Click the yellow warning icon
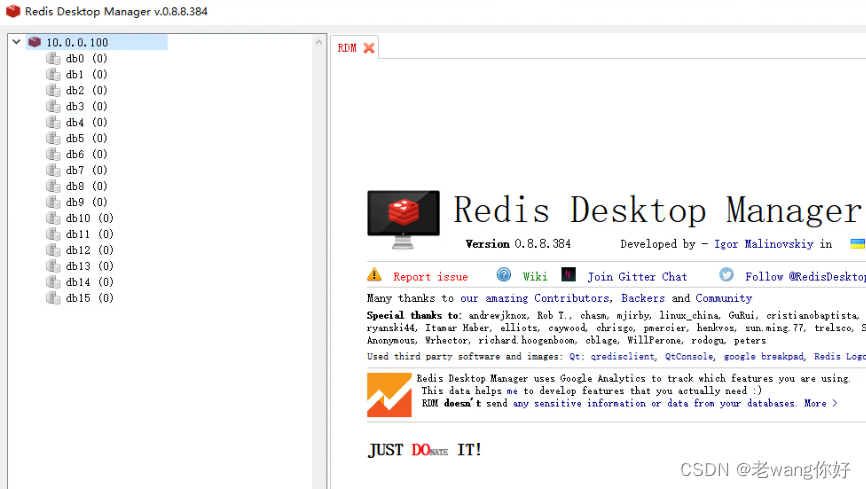 [x=374, y=275]
